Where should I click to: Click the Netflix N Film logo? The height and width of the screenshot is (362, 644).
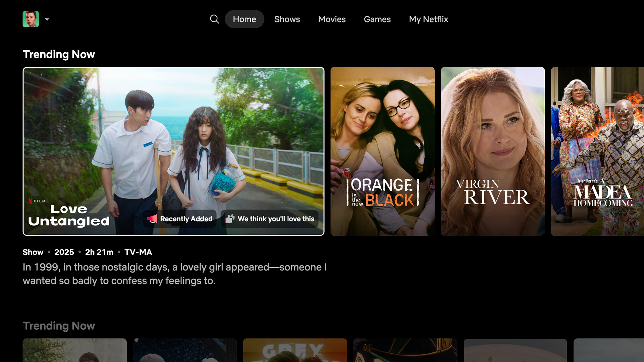coord(37,201)
